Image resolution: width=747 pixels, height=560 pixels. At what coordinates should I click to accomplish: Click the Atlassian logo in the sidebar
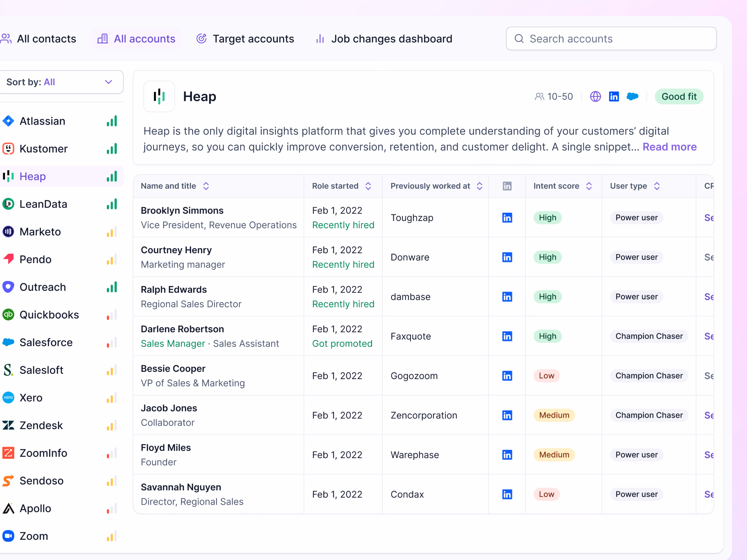pyautogui.click(x=8, y=121)
